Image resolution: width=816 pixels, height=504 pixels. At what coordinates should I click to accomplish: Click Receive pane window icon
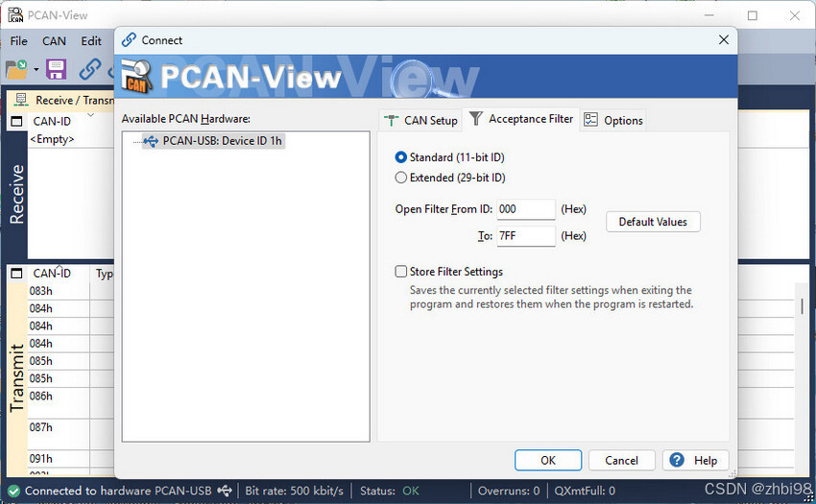tap(16, 121)
